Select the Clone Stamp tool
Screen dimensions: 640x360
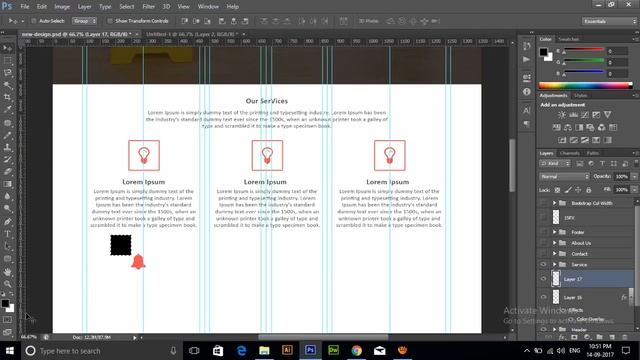[7, 147]
